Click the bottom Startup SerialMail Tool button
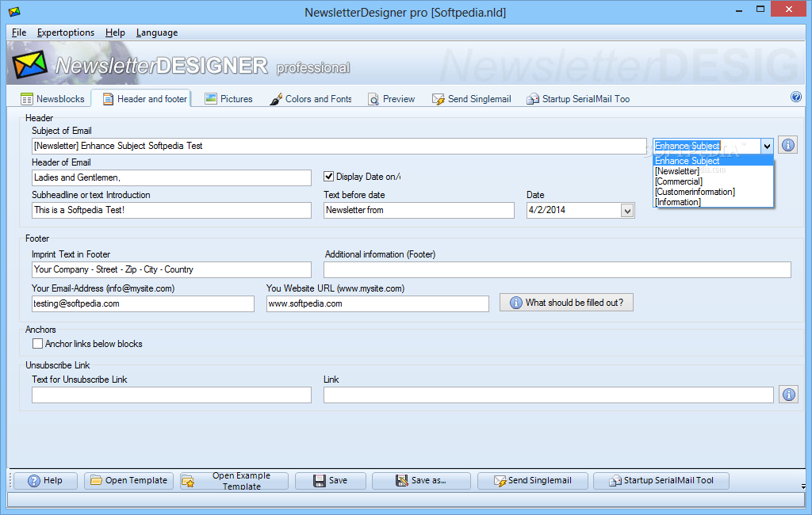 [661, 481]
